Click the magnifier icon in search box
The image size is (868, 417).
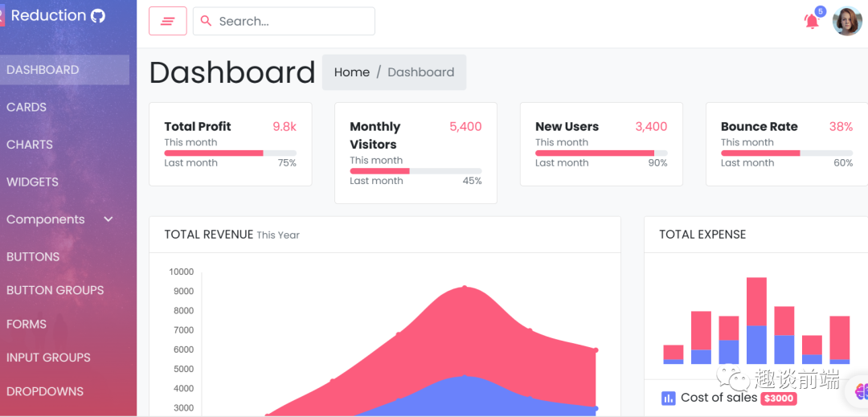[206, 21]
